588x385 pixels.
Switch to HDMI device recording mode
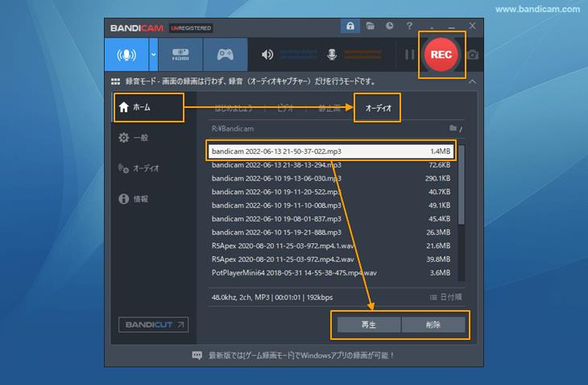(180, 55)
